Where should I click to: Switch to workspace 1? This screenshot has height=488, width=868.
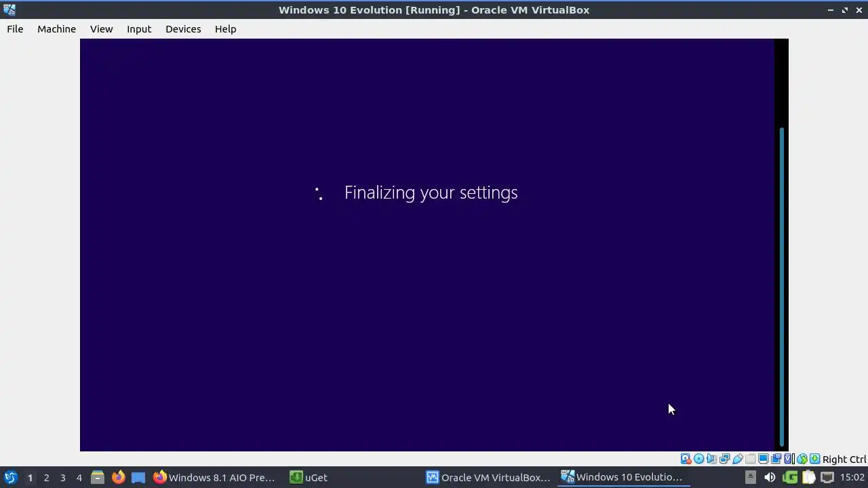(x=30, y=478)
